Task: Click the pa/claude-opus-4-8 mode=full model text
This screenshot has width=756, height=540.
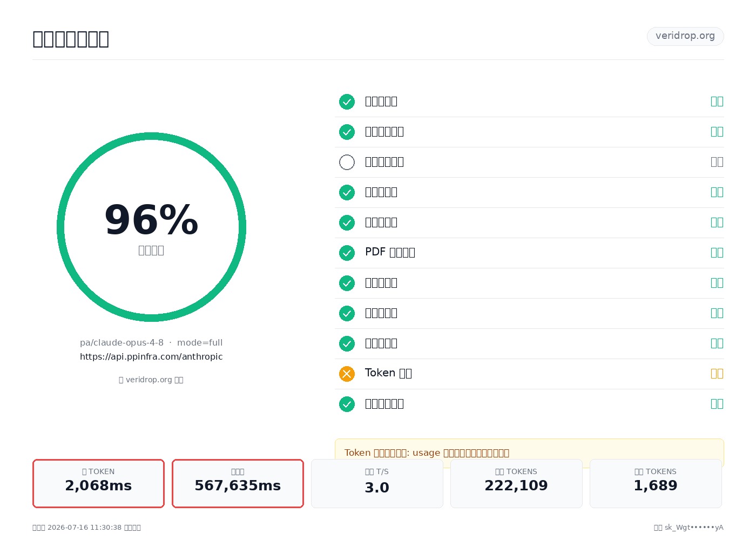Action: pyautogui.click(x=151, y=342)
